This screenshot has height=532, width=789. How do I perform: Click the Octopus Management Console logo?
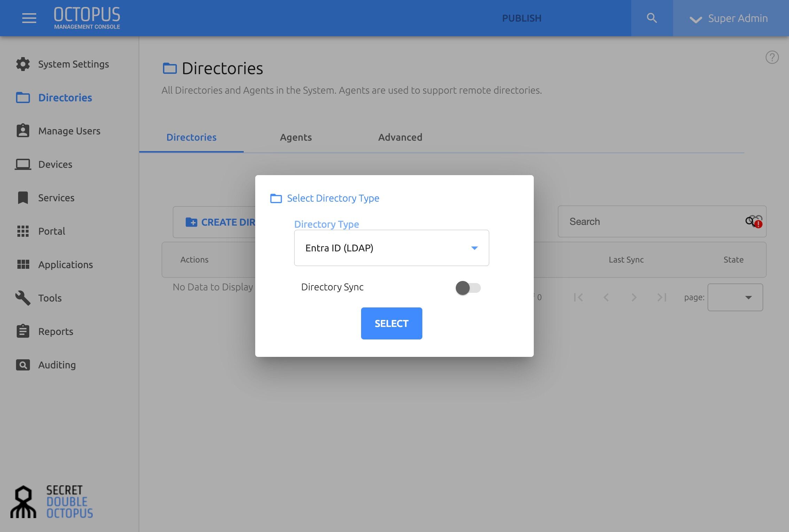[x=87, y=18]
